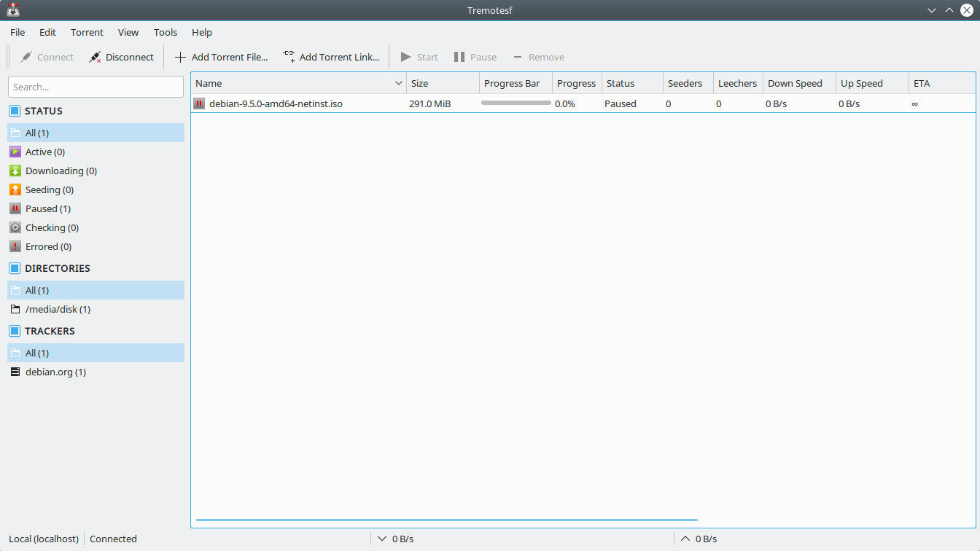Image resolution: width=980 pixels, height=551 pixels.
Task: Open the Torrent menu
Action: click(87, 32)
